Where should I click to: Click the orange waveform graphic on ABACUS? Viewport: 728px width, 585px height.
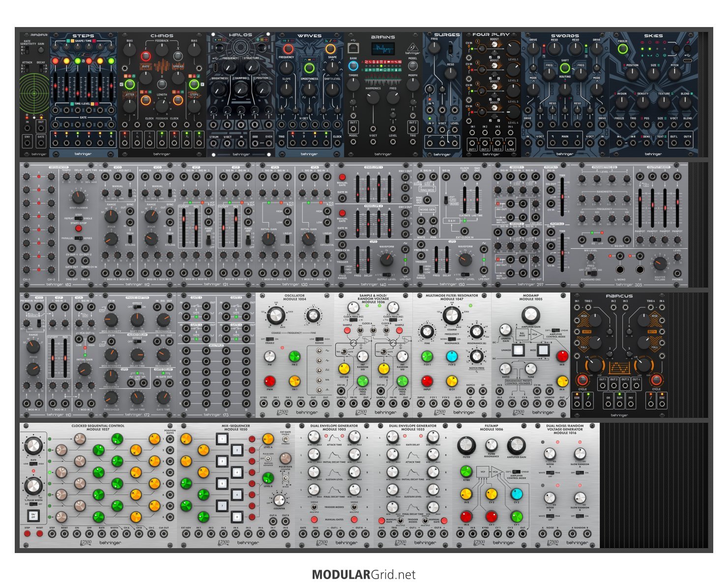pyautogui.click(x=618, y=367)
